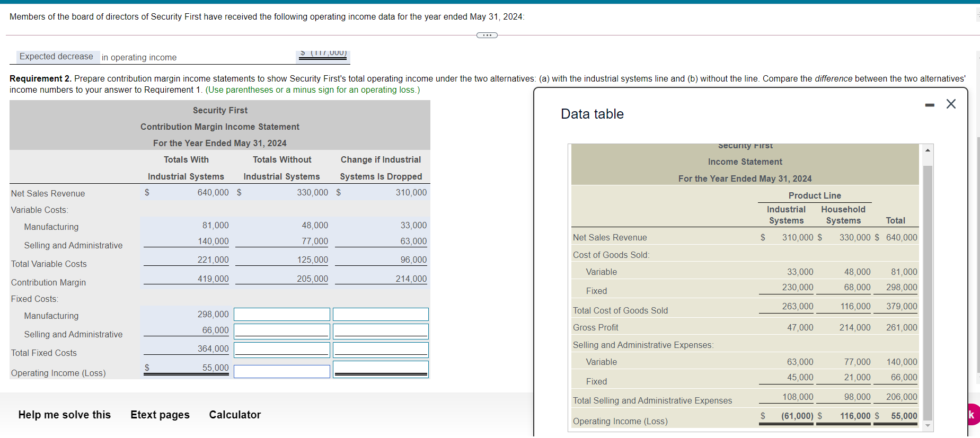
Task: Open Etext pages link
Action: (x=160, y=415)
